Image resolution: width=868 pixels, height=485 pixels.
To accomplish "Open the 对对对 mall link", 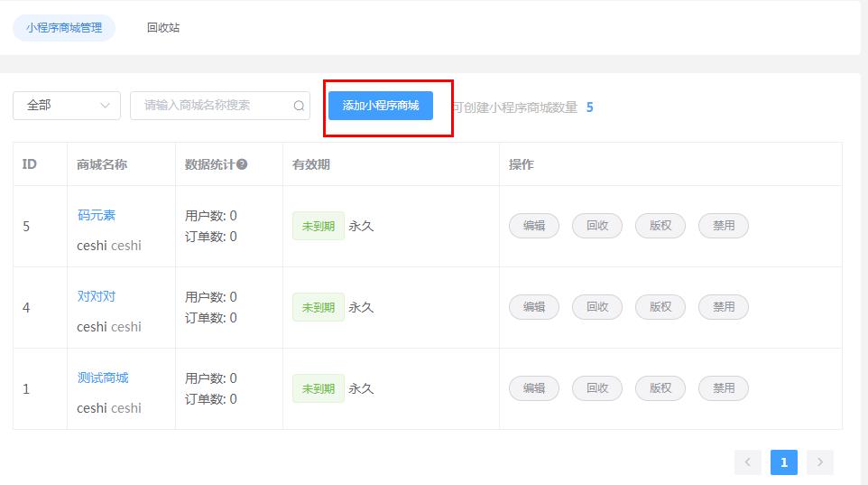I will 97,296.
